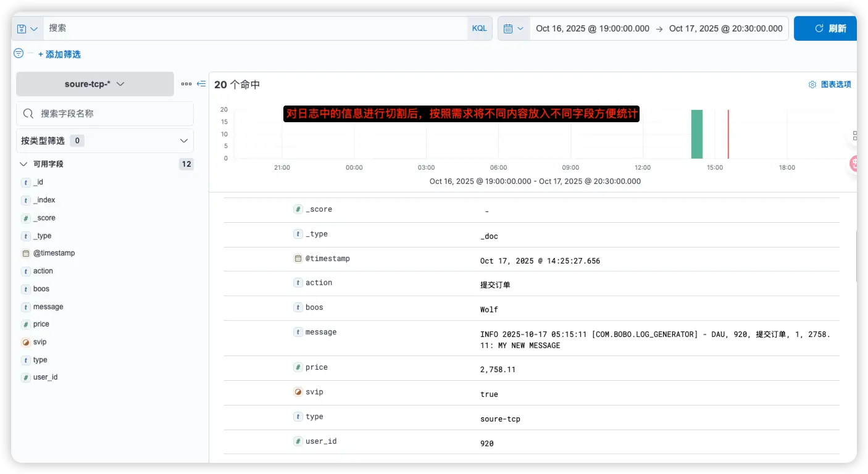This screenshot has width=868, height=474.
Task: Click svip boolean icon in document table
Action: pyautogui.click(x=298, y=392)
